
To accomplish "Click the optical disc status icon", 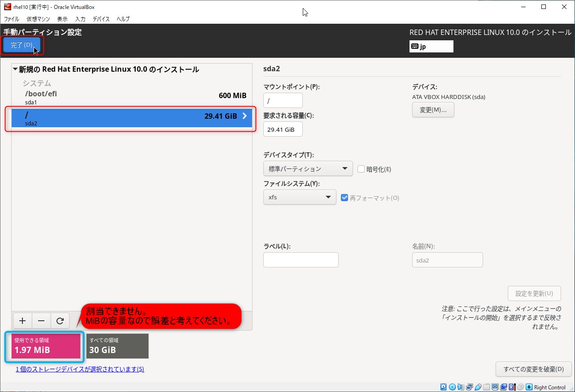I will (452, 387).
